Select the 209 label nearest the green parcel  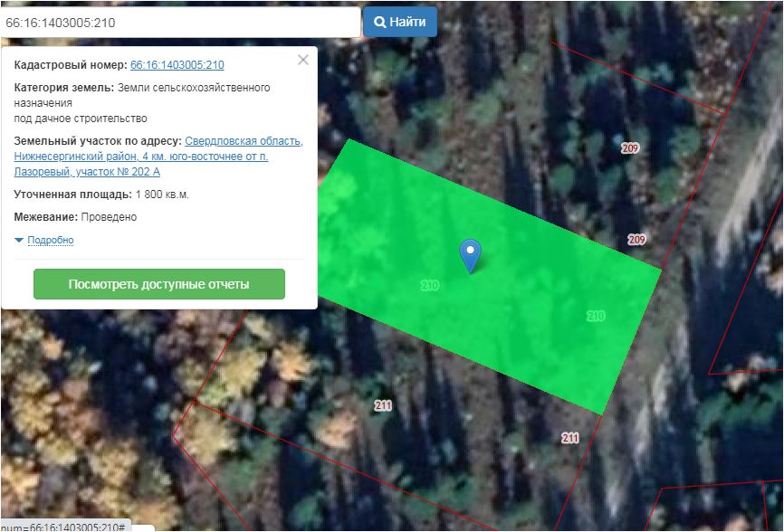click(x=636, y=239)
